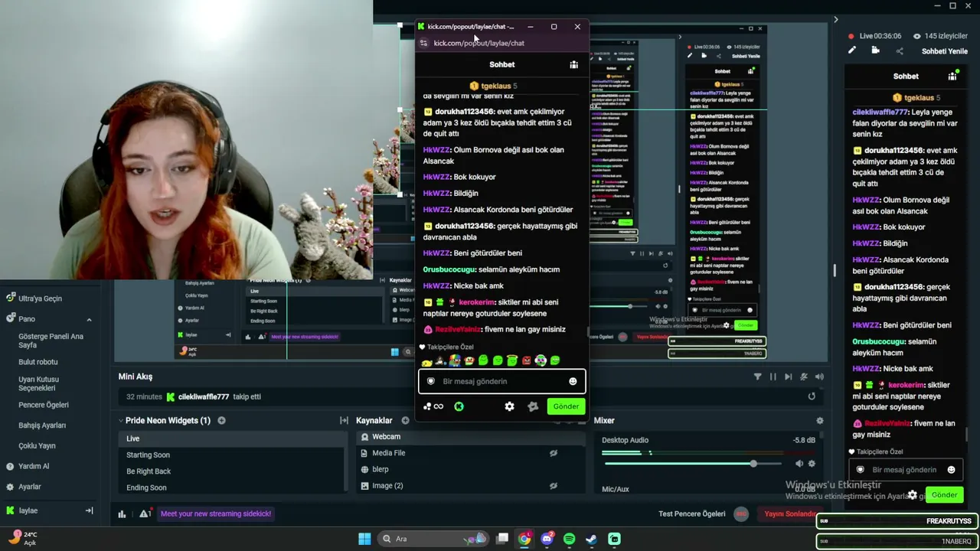Click the scene transitions icon

tap(344, 420)
